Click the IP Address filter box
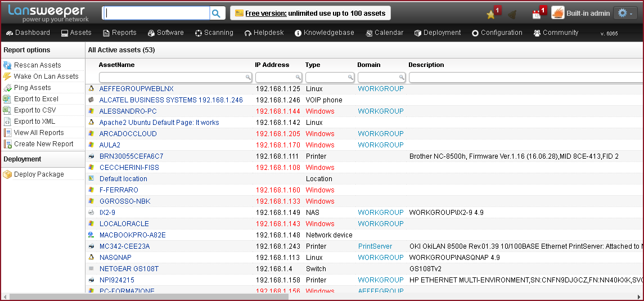Viewport: 644px width, 301px height. pos(279,77)
